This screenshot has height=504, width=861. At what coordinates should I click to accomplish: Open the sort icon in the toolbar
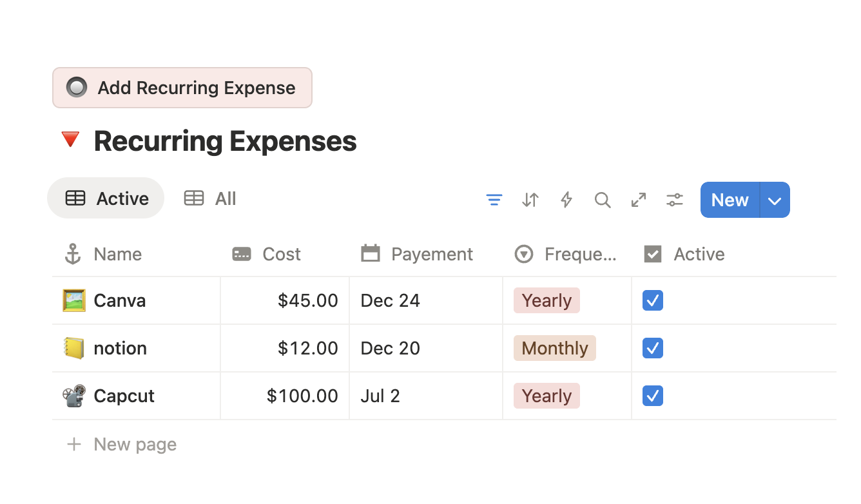pyautogui.click(x=530, y=200)
